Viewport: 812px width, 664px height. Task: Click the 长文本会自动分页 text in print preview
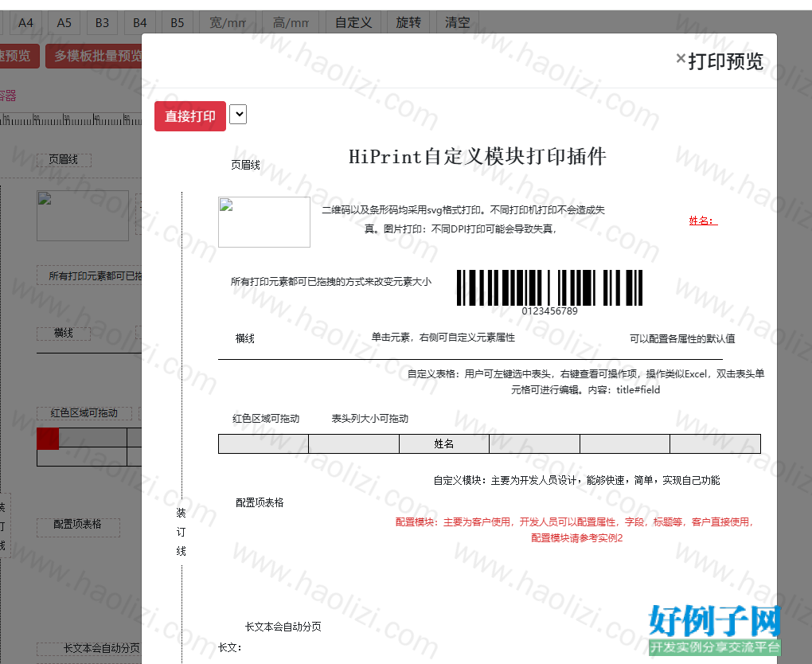pyautogui.click(x=283, y=627)
